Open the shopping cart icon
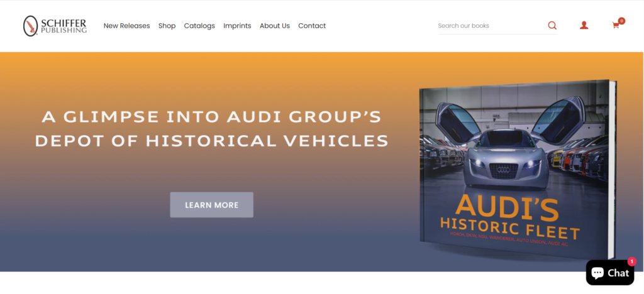This screenshot has width=644, height=294. coord(616,26)
